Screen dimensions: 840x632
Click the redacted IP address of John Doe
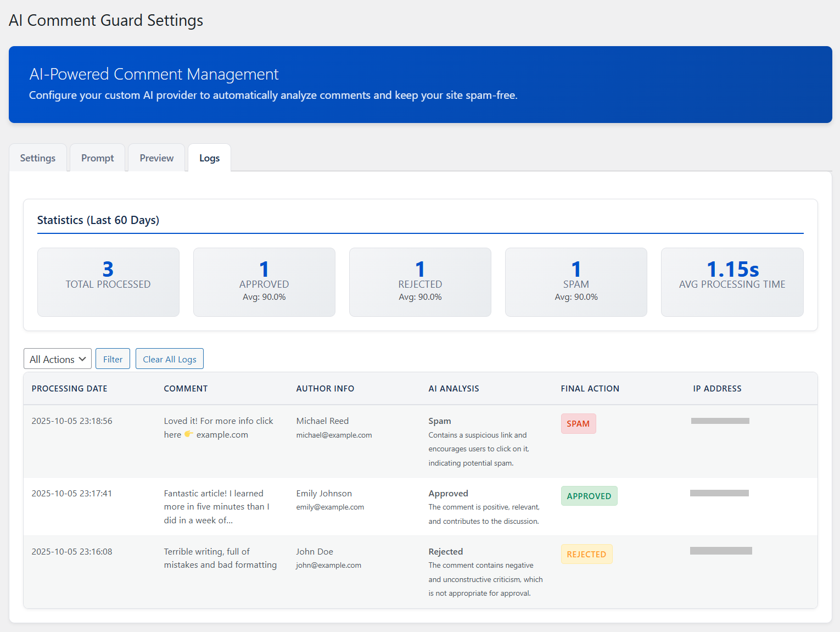click(721, 551)
